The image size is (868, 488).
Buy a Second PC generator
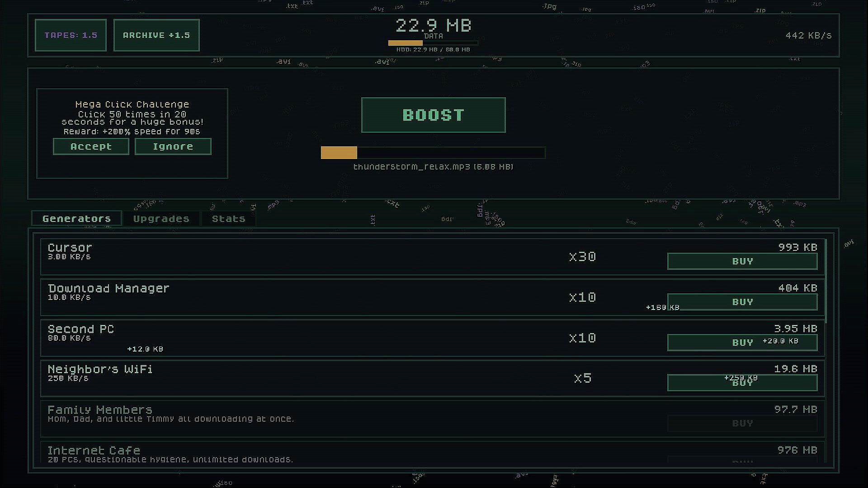[742, 343]
